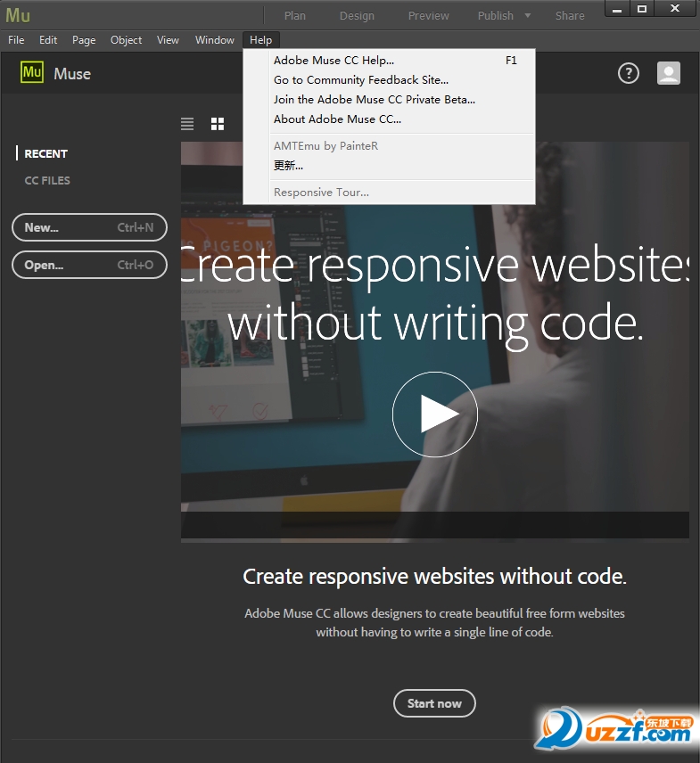The width and height of the screenshot is (700, 763).
Task: Switch to grid thumbnail view icon
Action: [217, 124]
